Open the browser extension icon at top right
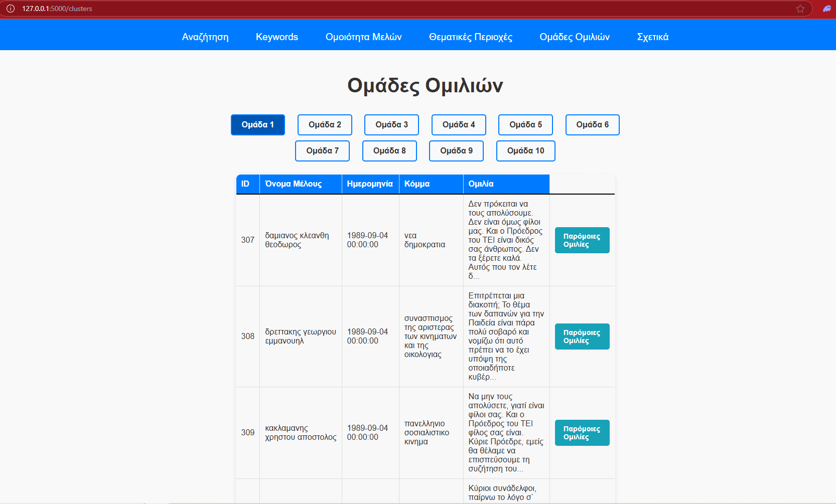The width and height of the screenshot is (836, 504). 827,9
